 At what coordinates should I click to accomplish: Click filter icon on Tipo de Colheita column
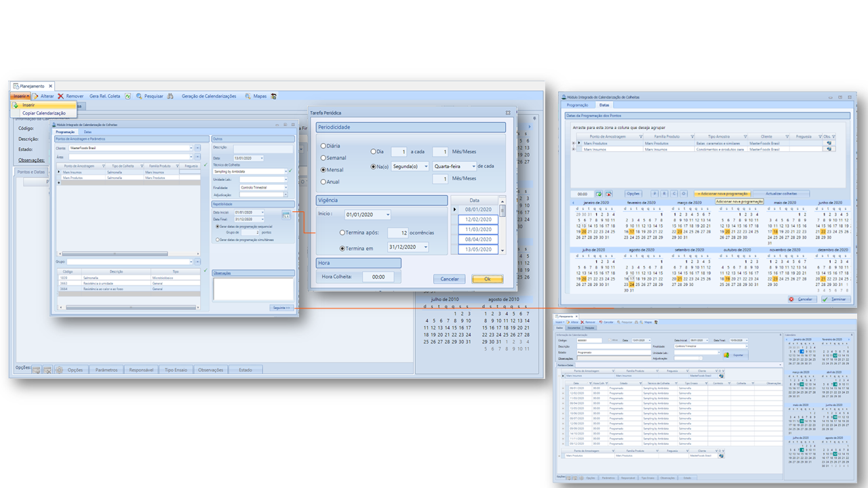tap(142, 166)
